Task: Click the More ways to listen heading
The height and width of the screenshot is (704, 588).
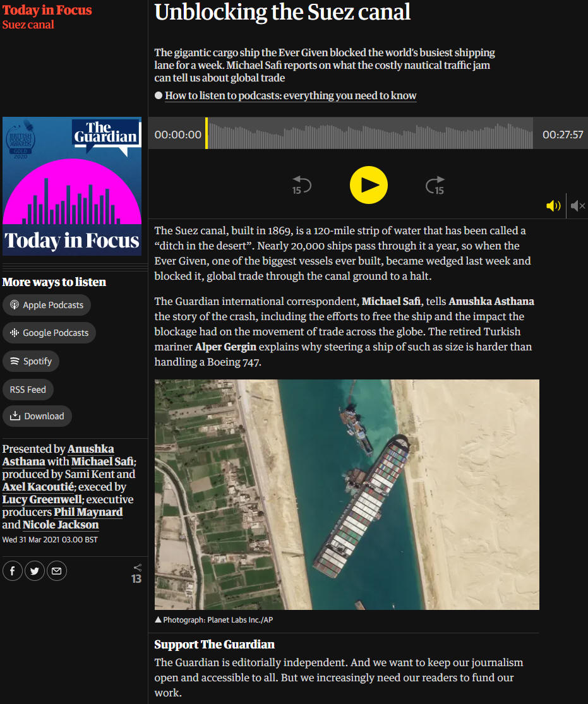Action: [54, 282]
